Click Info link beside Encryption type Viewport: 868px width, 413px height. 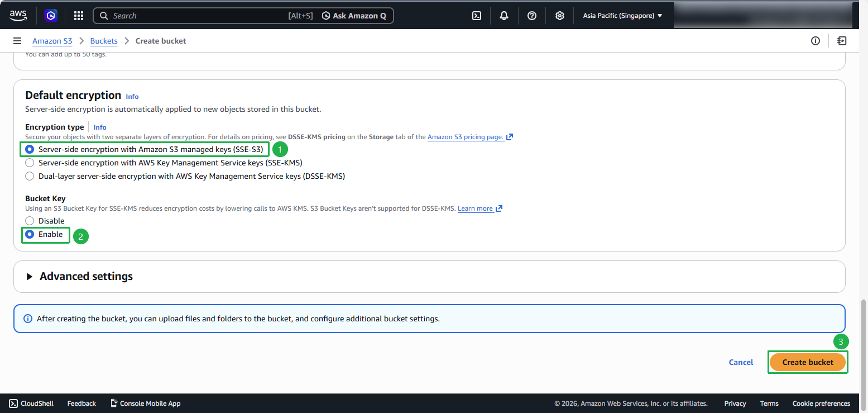pos(100,127)
